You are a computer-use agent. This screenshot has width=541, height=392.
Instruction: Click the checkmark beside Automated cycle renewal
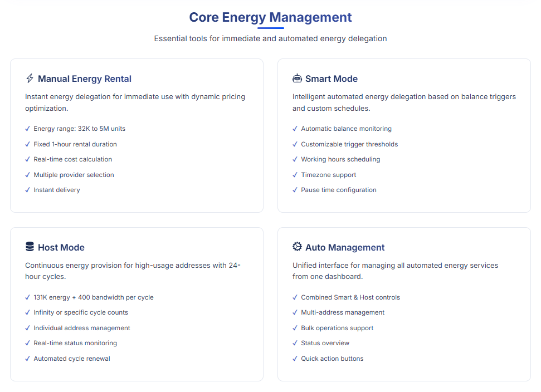[x=28, y=359]
